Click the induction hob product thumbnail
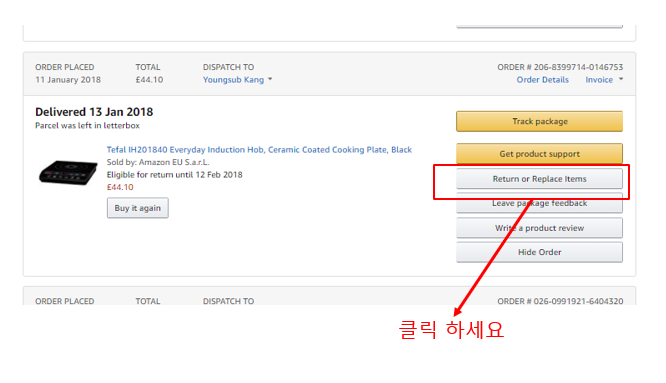This screenshot has width=666, height=383. coord(68,172)
